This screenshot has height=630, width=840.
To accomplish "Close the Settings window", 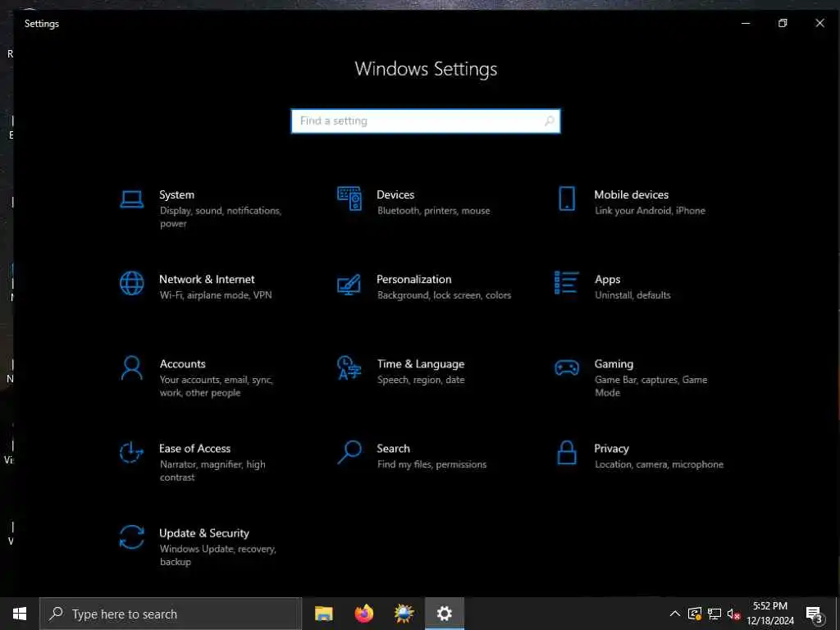I will 819,23.
